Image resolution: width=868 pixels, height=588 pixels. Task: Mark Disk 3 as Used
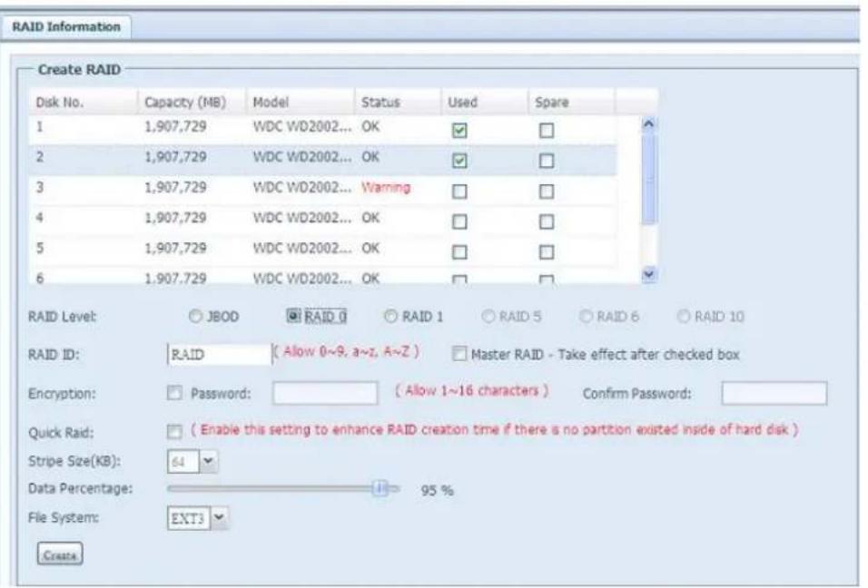click(459, 190)
